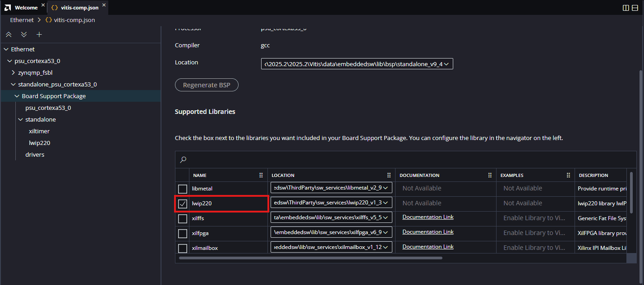Viewport: 644px width, 285px height.
Task: Close the vitis-comp.json tab
Action: (x=104, y=5)
